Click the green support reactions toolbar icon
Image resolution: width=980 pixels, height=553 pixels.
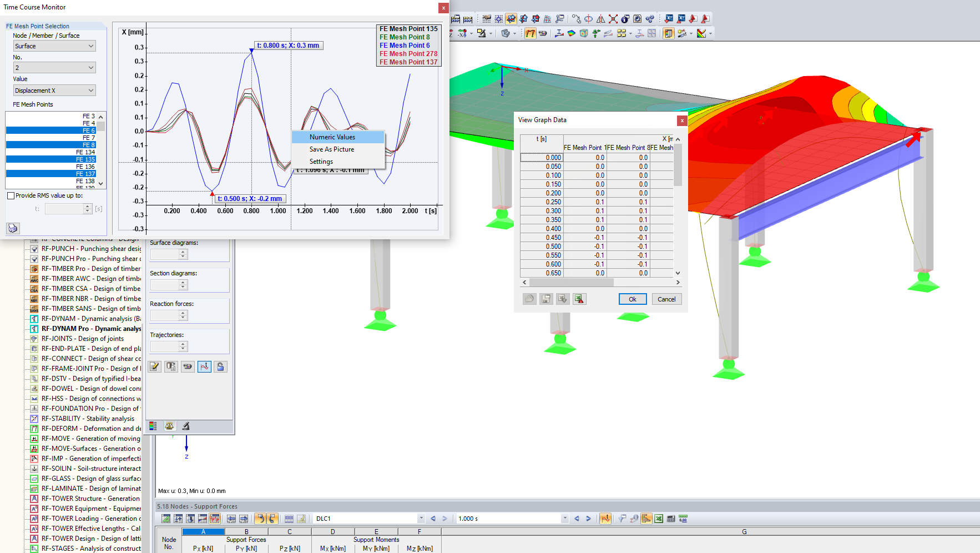[596, 33]
